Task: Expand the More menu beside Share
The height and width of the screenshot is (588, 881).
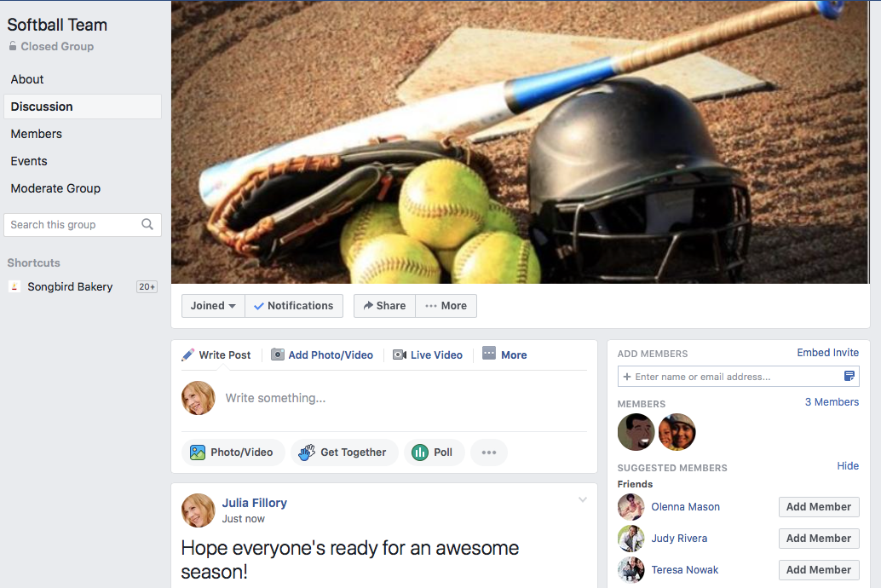Action: coord(446,306)
